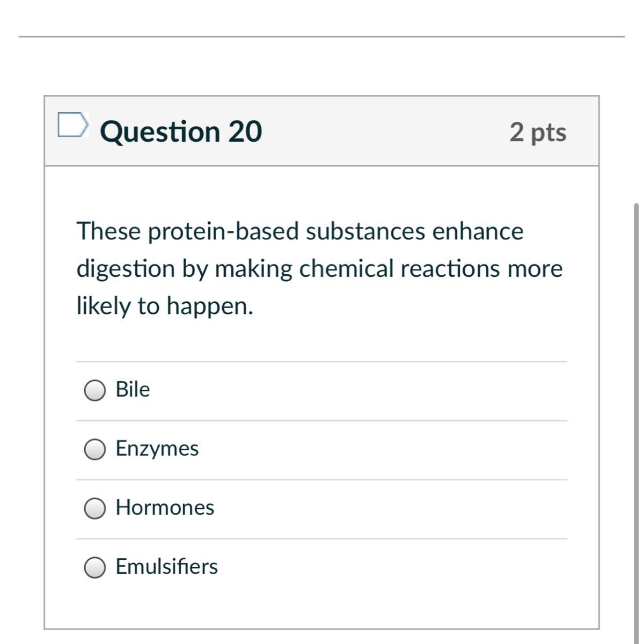Image resolution: width=644 pixels, height=644 pixels.
Task: Click the word 'substances' in the prompt
Action: click(365, 231)
